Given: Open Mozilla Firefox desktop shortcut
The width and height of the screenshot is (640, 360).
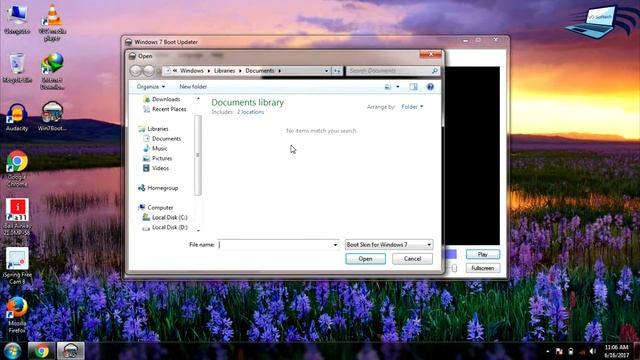Looking at the screenshot, I should 17,315.
